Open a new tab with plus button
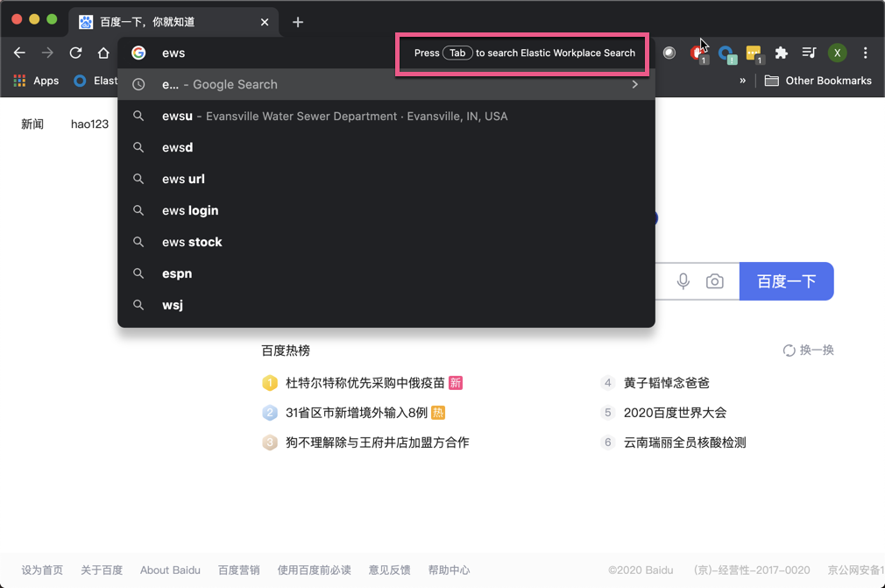This screenshot has height=588, width=885. pyautogui.click(x=298, y=22)
